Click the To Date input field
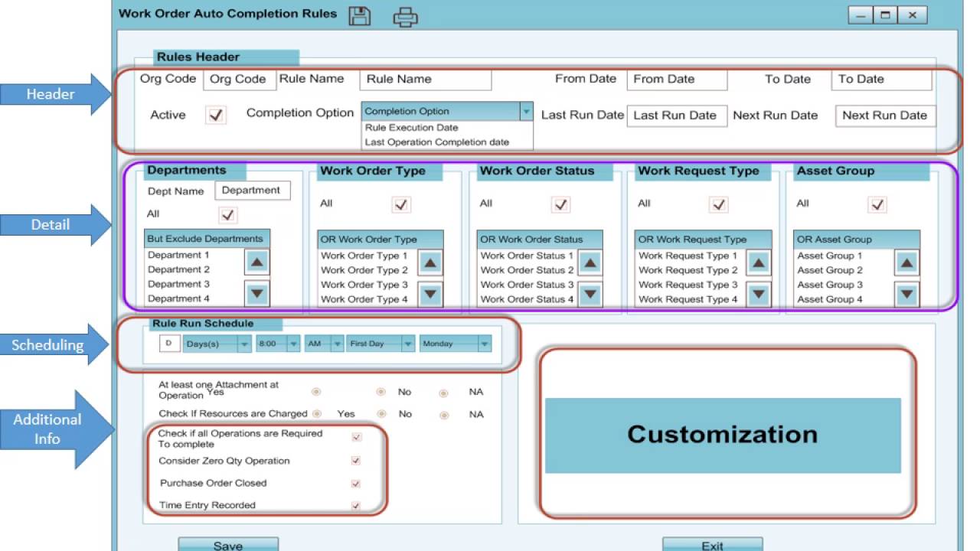The height and width of the screenshot is (551, 980). tap(881, 79)
